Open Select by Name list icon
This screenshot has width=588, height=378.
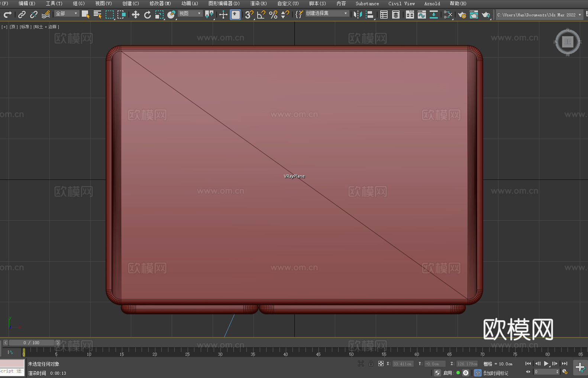97,14
